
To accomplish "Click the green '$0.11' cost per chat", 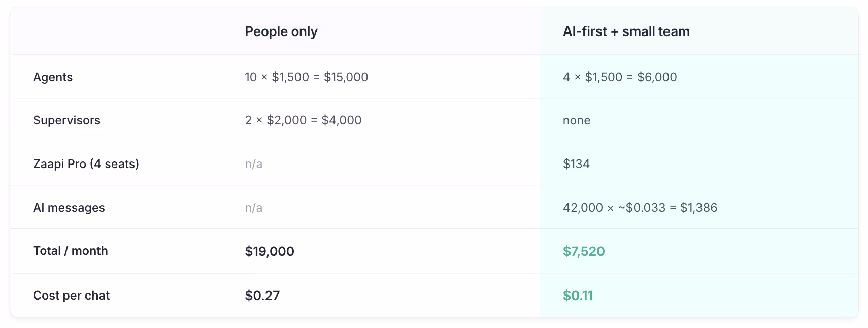I will [x=578, y=296].
